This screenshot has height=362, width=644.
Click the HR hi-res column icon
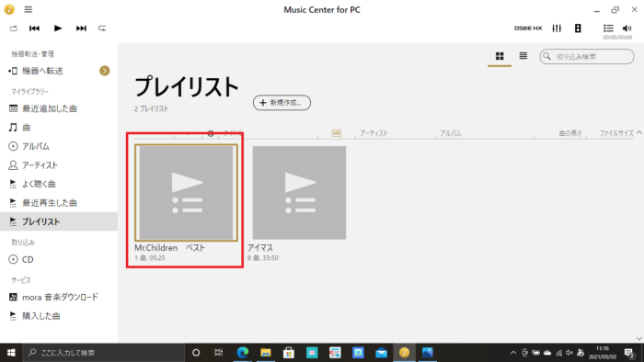(337, 133)
